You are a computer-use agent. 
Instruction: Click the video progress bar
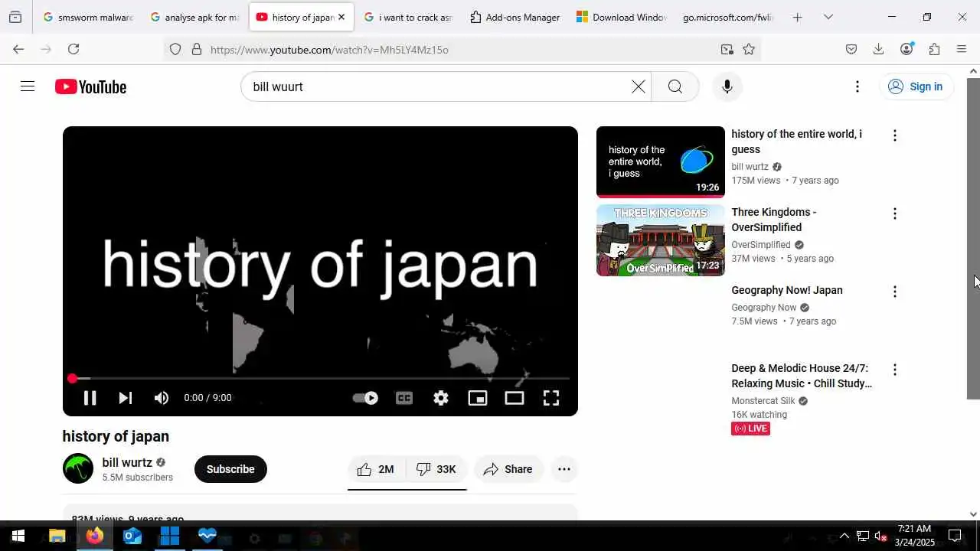[x=320, y=379]
